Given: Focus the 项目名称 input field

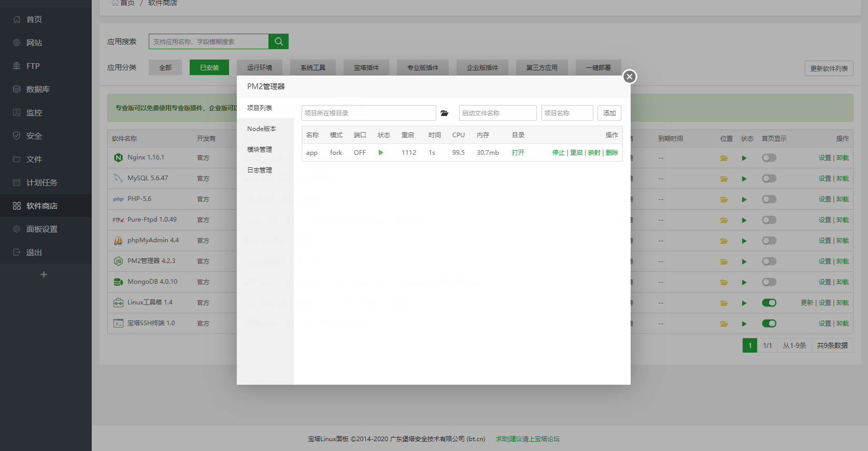Looking at the screenshot, I should [567, 113].
